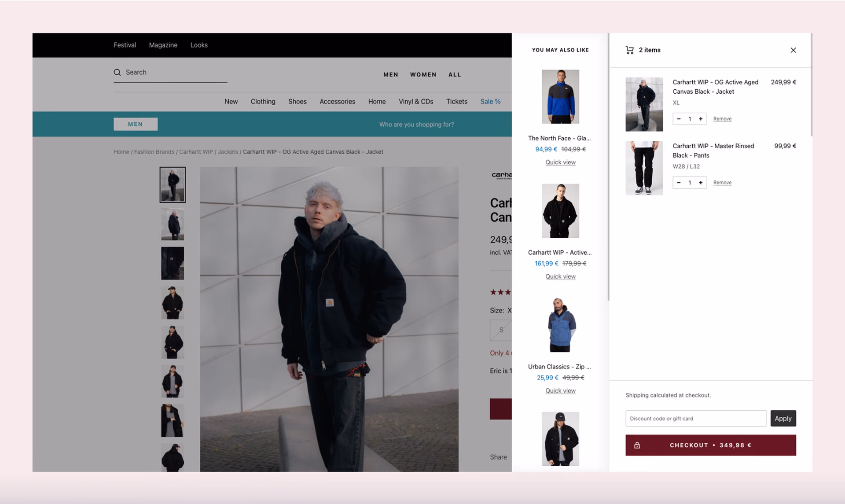Click the MEN button in teal bar
Viewport: 845px width, 504px height.
tap(136, 124)
